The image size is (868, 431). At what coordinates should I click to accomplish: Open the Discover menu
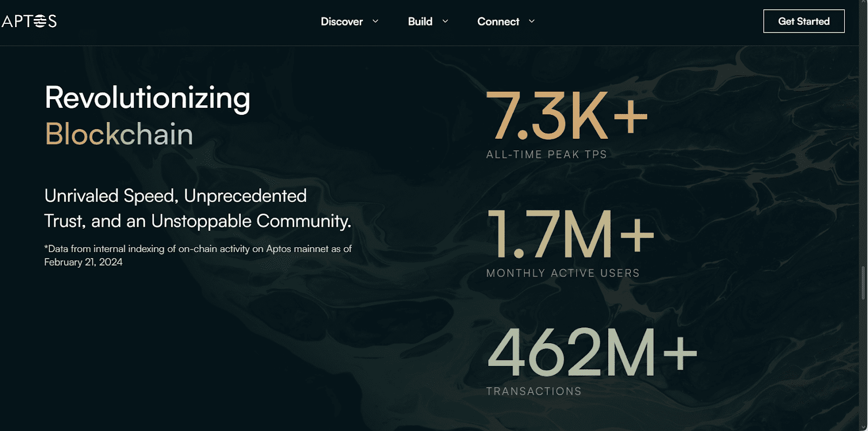(342, 22)
